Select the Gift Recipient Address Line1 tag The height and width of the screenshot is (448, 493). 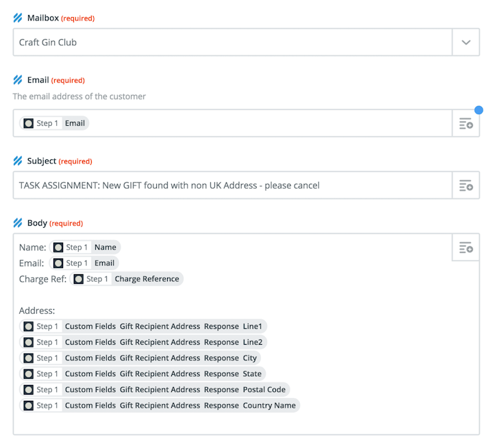(x=144, y=326)
